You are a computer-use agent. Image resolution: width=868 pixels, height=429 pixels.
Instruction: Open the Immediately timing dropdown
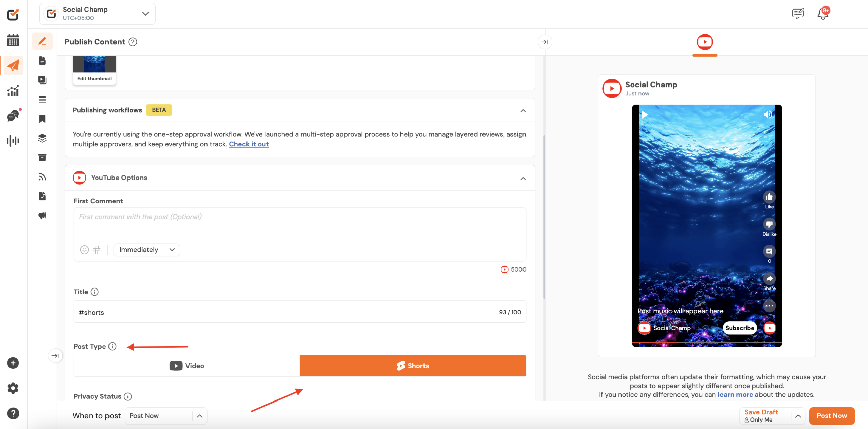pos(146,250)
